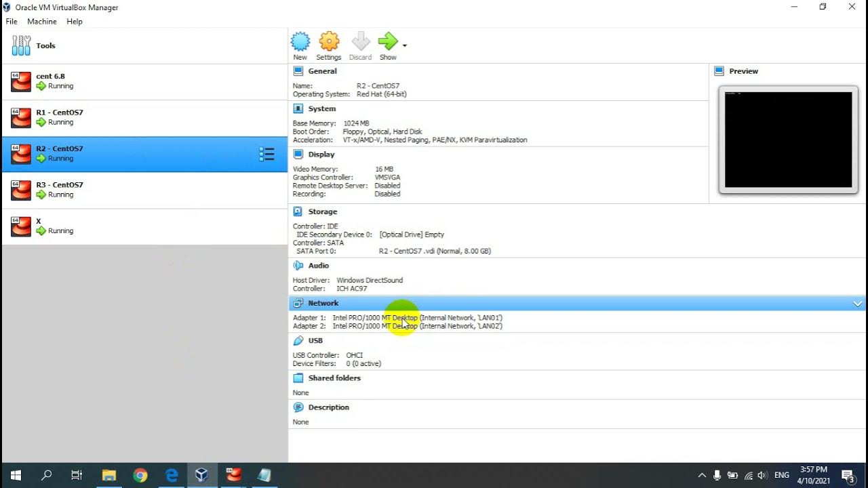Click the tray volume speaker icon
This screenshot has width=868, height=488.
click(763, 475)
